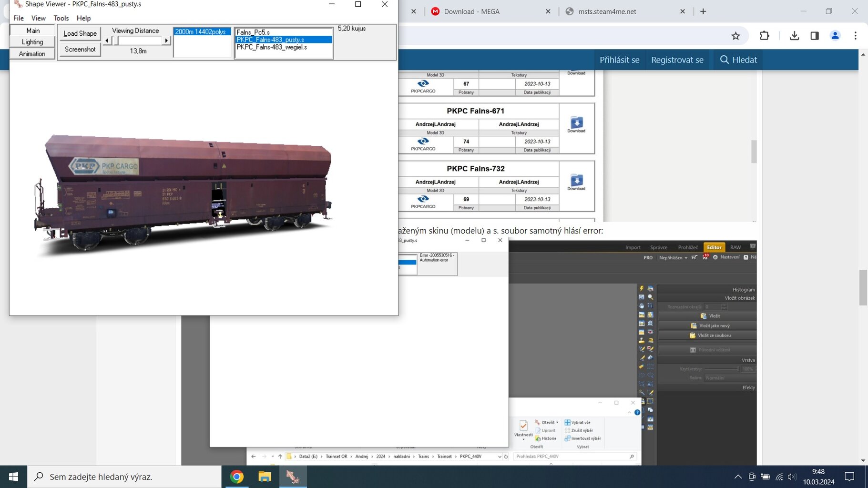
Task: Open the Tools menu in Shape Viewer
Action: point(61,18)
